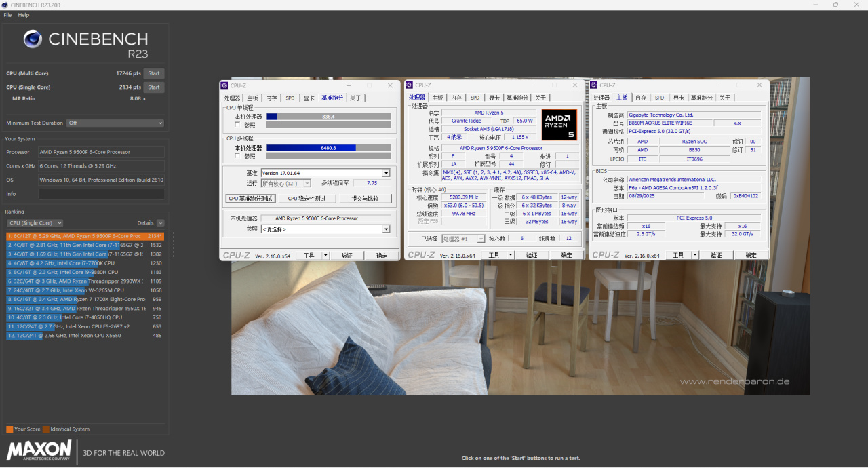Click 提交与比较 button
Viewport: 868px width, 468px height.
click(364, 199)
